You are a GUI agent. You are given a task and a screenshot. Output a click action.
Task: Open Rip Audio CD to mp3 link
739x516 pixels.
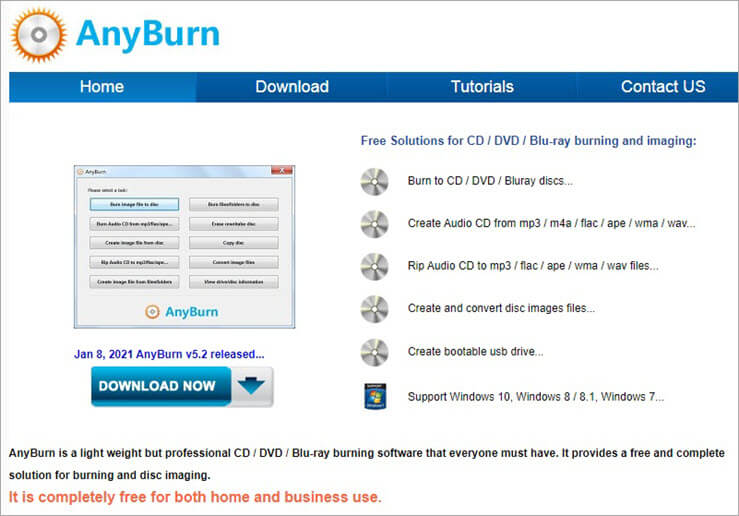click(533, 266)
